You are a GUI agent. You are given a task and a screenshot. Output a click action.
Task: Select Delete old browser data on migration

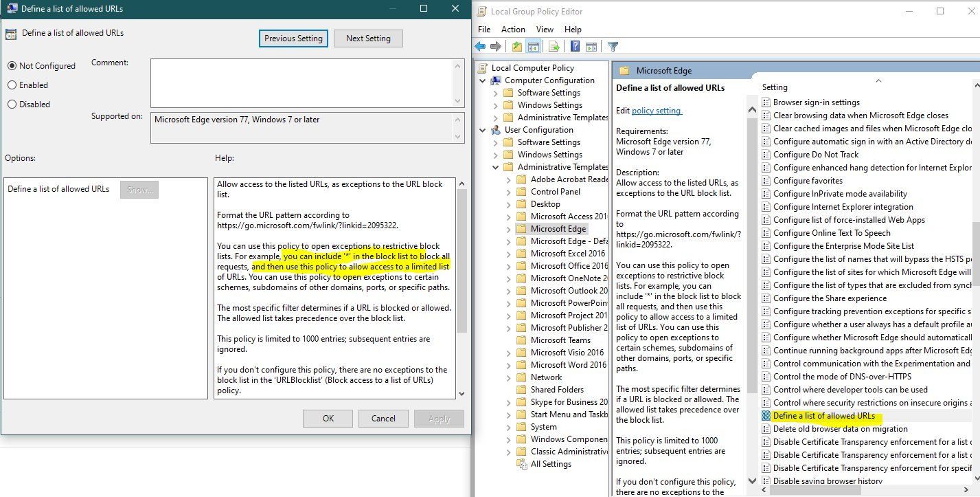click(841, 429)
